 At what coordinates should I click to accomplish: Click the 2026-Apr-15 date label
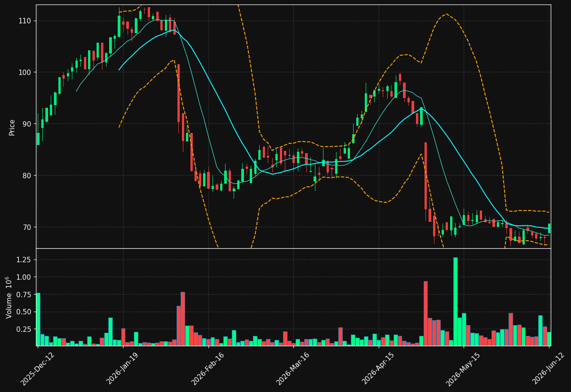point(378,368)
